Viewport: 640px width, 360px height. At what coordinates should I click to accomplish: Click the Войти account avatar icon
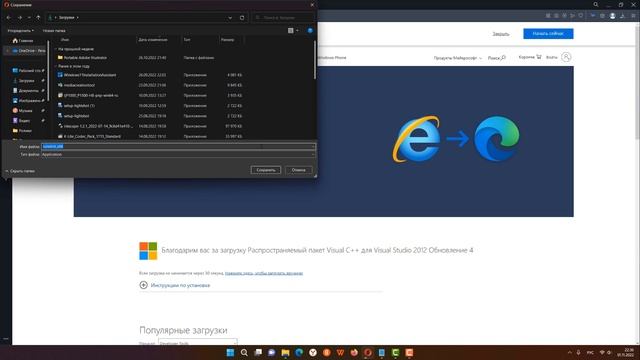(x=566, y=57)
